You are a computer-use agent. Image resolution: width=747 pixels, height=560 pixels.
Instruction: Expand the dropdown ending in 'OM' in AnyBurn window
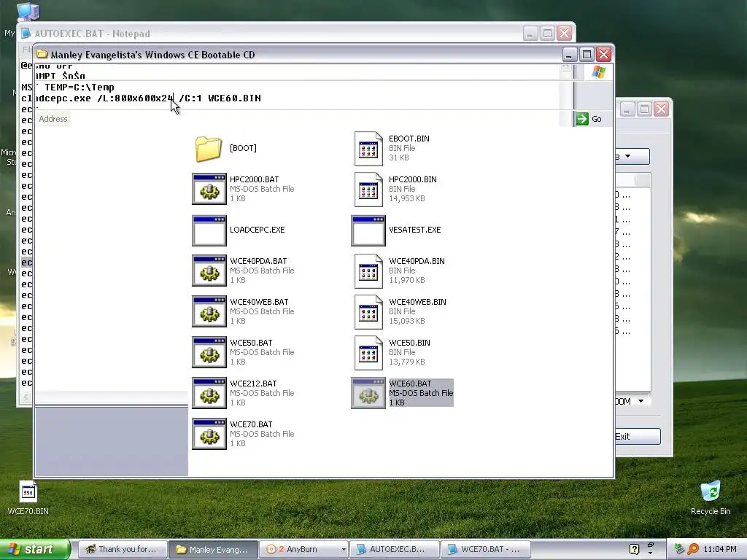pyautogui.click(x=640, y=402)
